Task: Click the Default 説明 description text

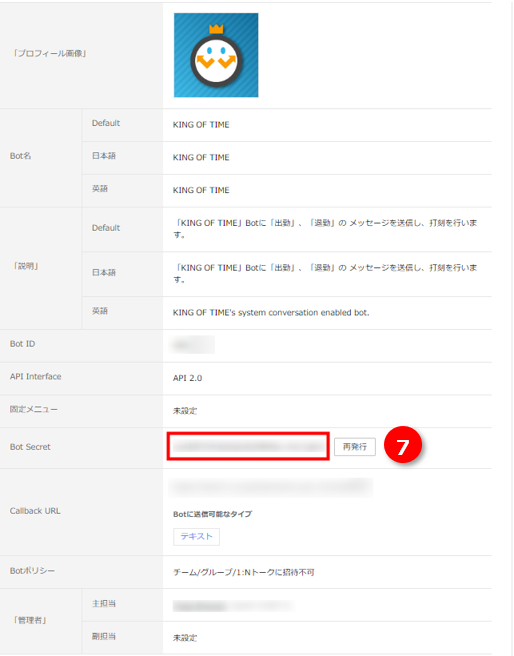Action: click(x=325, y=228)
